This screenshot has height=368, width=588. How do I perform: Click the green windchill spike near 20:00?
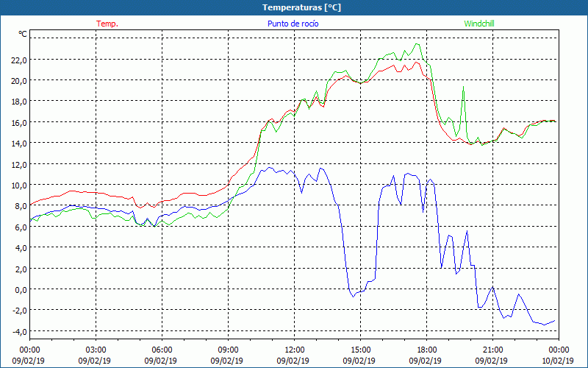tap(464, 87)
